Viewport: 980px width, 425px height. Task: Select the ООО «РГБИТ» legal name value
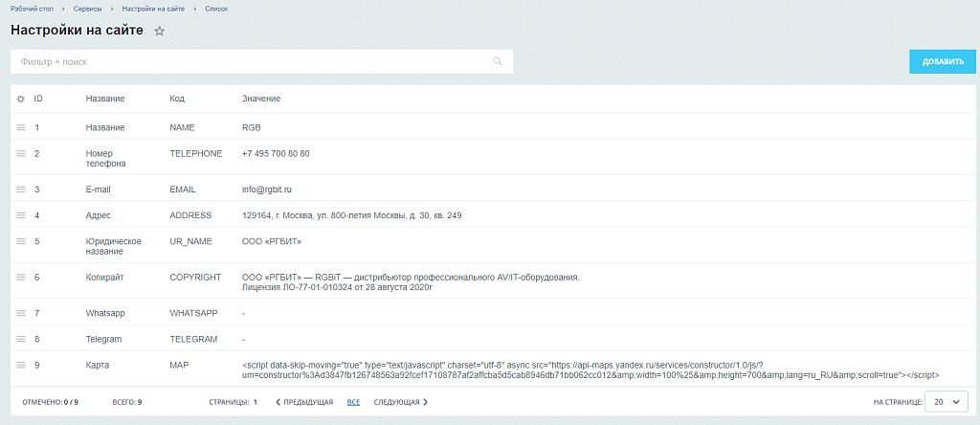272,240
